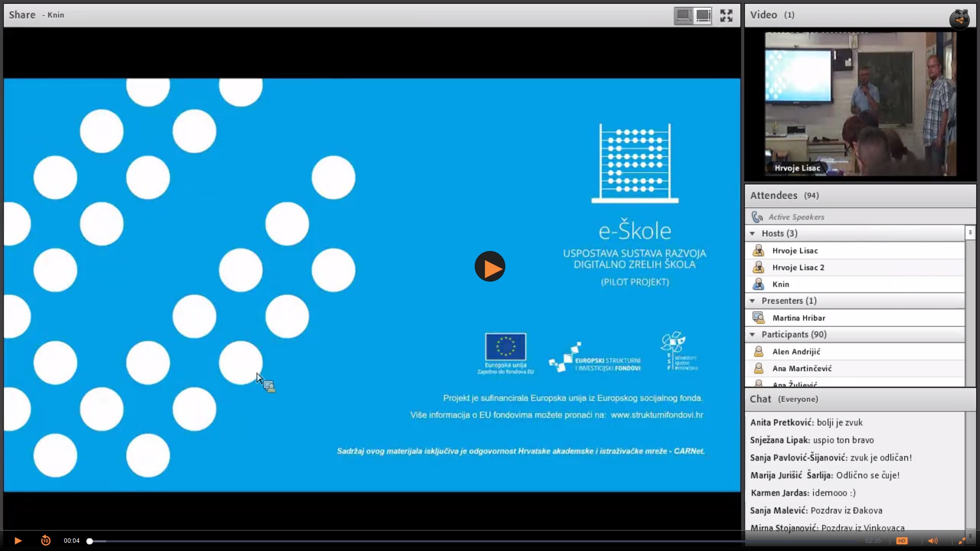Click the Hrvoje Lisac name label on video
Viewport: 980px width, 551px height.
click(x=797, y=168)
